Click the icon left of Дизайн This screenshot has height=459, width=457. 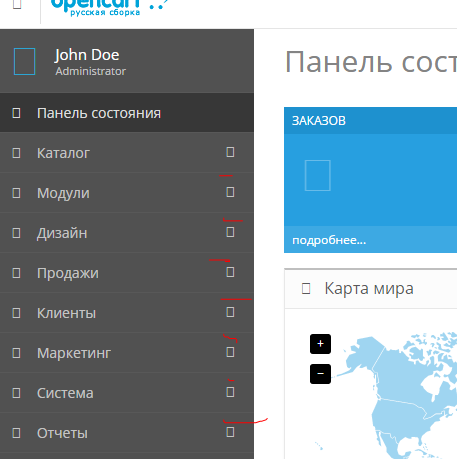point(16,233)
